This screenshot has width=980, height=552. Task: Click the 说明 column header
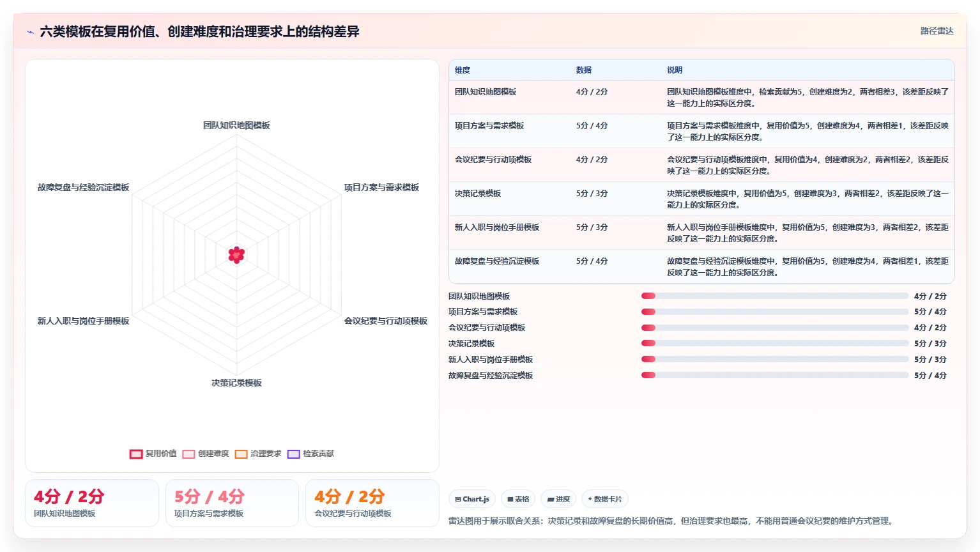[675, 70]
